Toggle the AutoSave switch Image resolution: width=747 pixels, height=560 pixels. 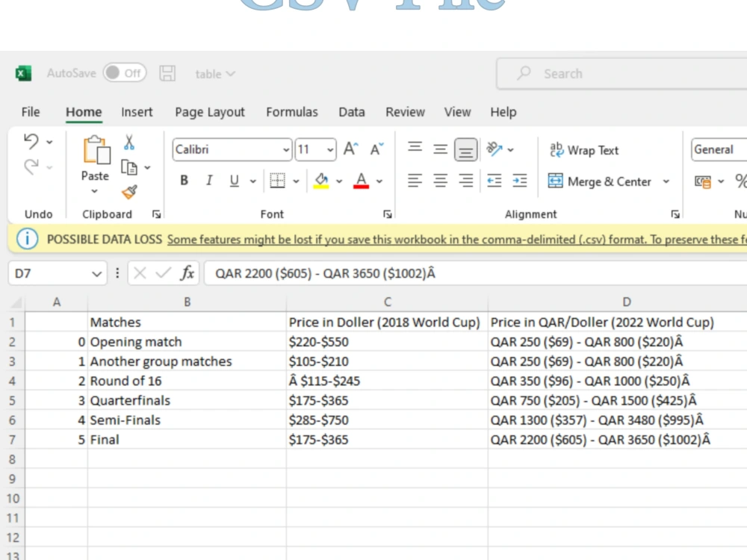tap(125, 73)
